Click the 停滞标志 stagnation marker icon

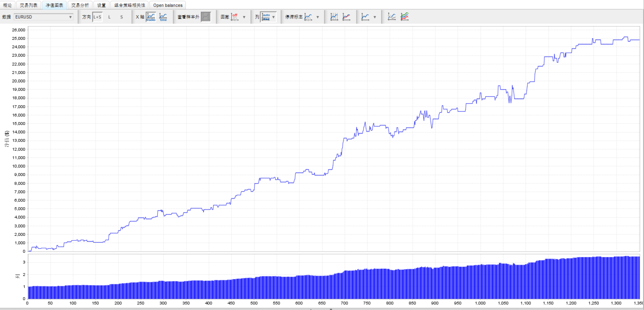click(x=308, y=17)
